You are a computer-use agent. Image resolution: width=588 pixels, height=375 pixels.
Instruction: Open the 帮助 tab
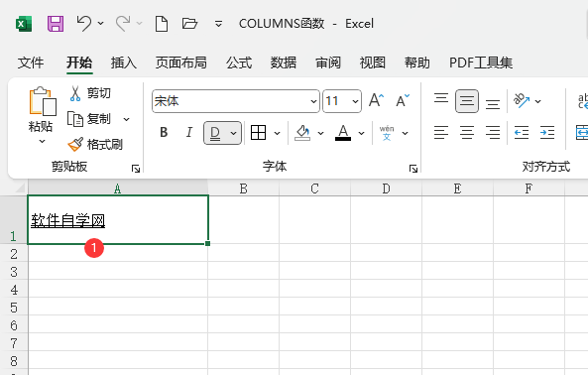(417, 62)
